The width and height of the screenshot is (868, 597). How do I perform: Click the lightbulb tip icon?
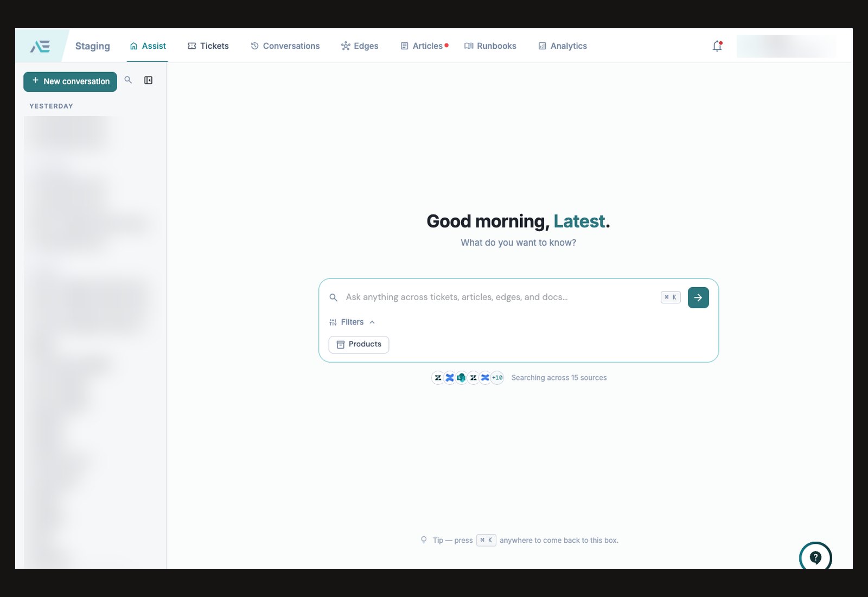pyautogui.click(x=424, y=540)
